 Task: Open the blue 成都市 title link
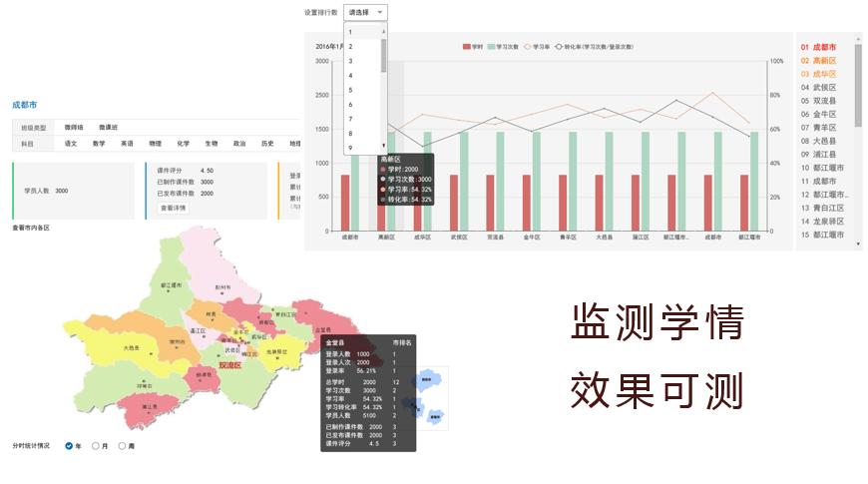(x=24, y=105)
